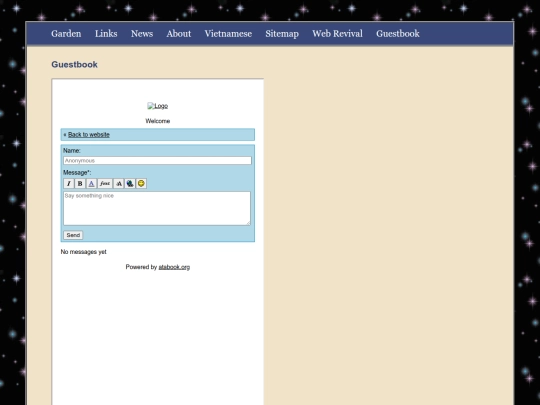Click the 'Name:' label
Viewport: 540px width, 405px height.
point(72,150)
